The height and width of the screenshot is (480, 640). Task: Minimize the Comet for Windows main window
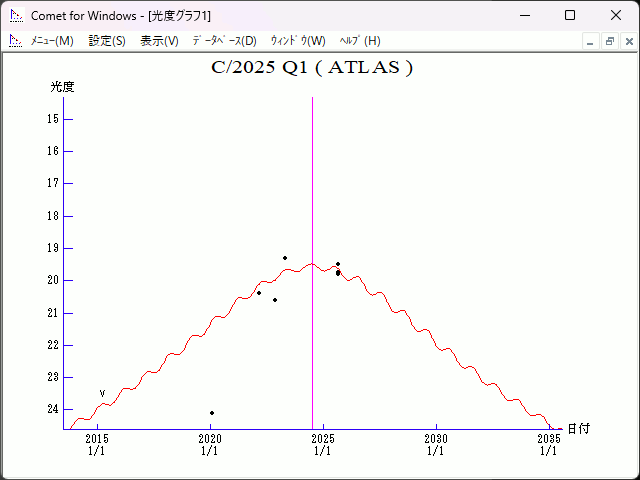523,16
